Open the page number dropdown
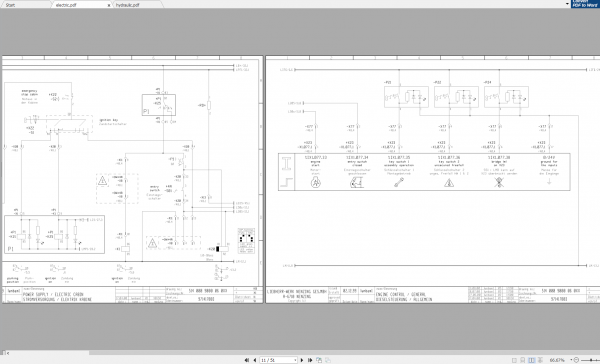 tap(295, 360)
